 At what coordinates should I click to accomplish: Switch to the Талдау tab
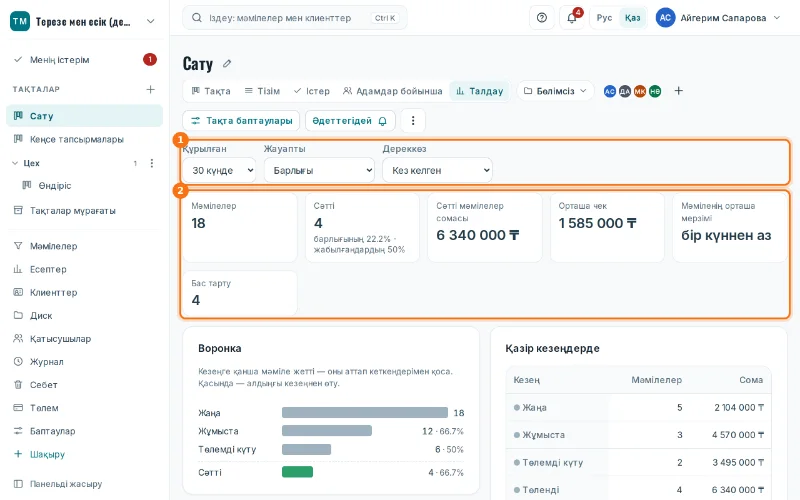click(480, 91)
